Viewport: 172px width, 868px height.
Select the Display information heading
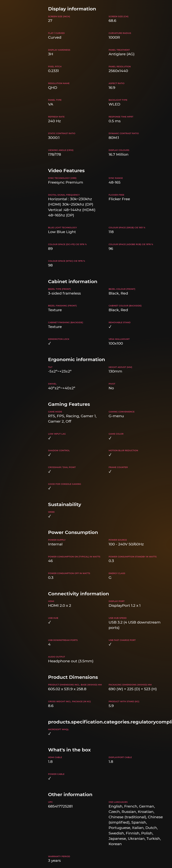[x=72, y=9]
